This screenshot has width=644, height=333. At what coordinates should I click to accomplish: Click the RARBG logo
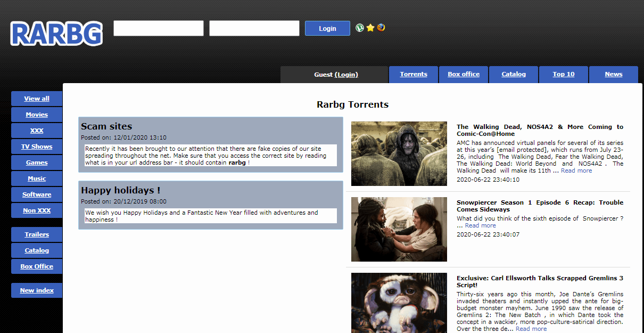coord(56,34)
